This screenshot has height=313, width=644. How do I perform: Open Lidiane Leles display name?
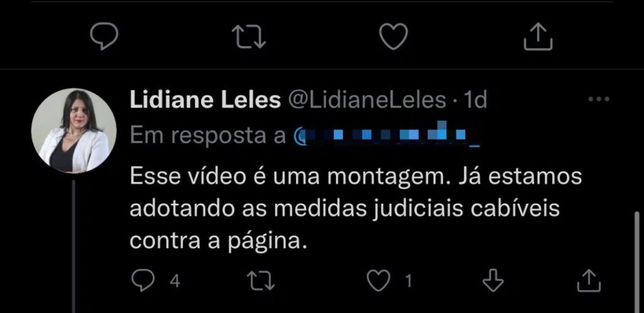(205, 101)
